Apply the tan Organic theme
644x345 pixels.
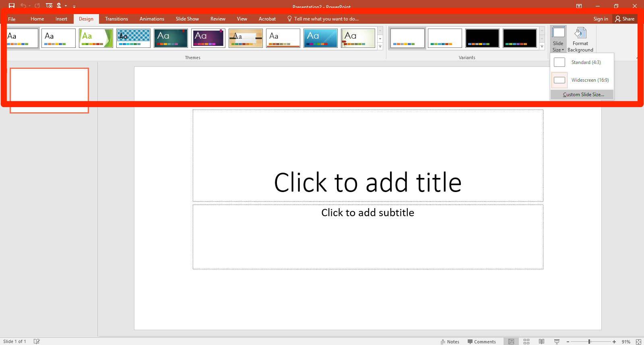[246, 38]
